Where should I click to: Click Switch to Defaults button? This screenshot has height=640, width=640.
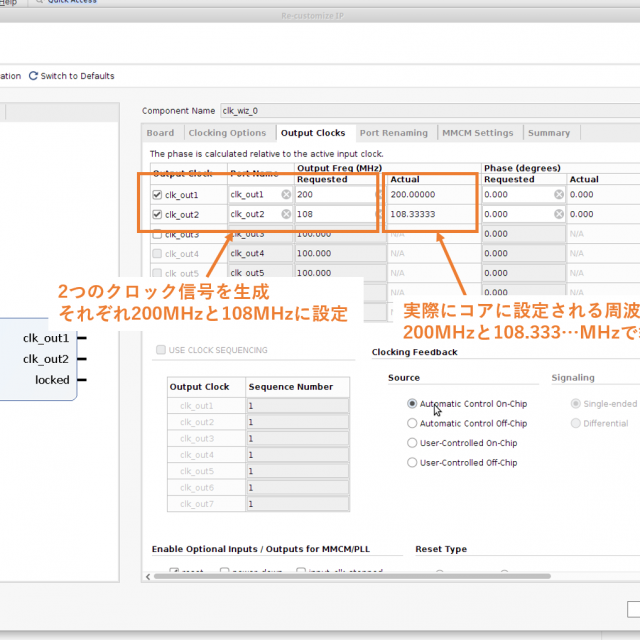(x=77, y=76)
